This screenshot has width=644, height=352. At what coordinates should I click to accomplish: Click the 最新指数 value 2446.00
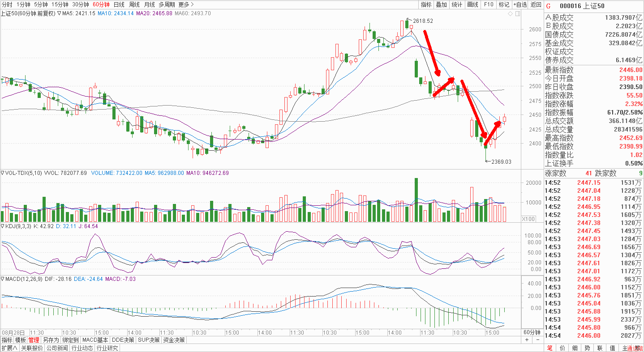[631, 70]
